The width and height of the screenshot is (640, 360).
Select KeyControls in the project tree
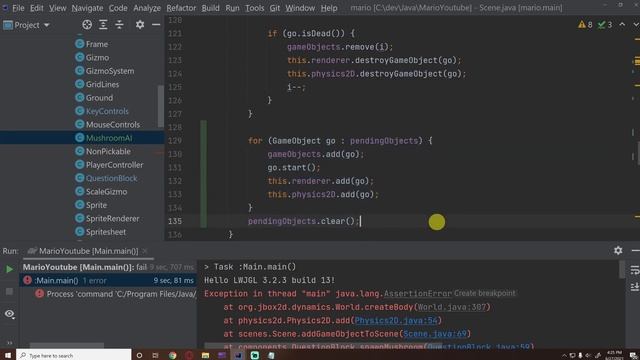point(107,111)
